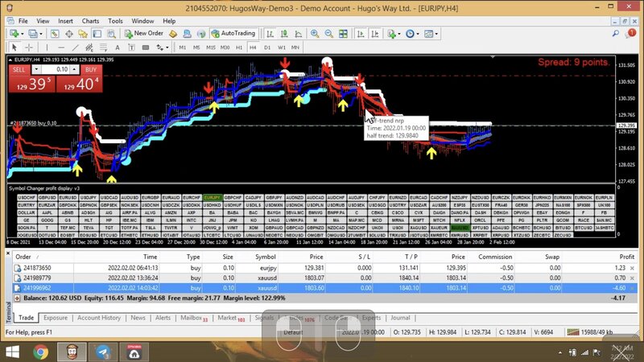This screenshot has width=644, height=362.
Task: Switch to Account History tab
Action: pos(99,318)
